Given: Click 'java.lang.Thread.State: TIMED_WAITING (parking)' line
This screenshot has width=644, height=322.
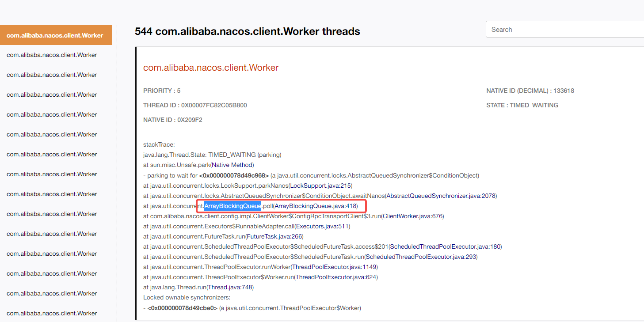Looking at the screenshot, I should [212, 155].
